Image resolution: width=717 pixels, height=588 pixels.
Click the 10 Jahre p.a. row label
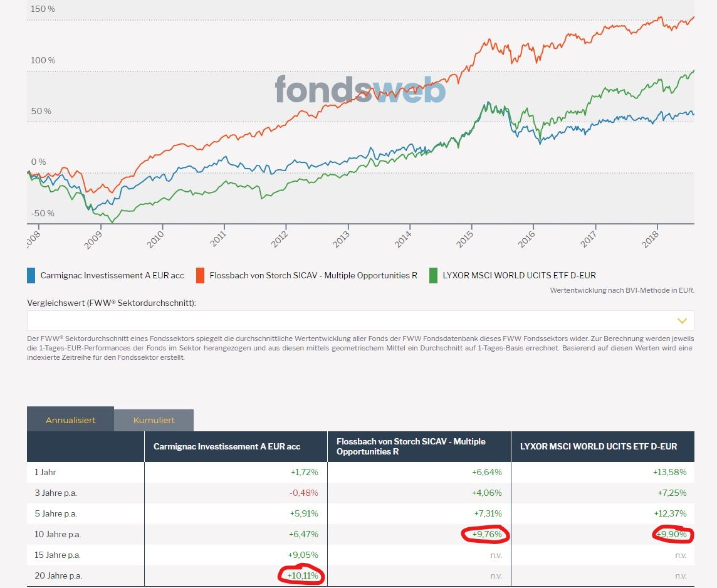[58, 534]
